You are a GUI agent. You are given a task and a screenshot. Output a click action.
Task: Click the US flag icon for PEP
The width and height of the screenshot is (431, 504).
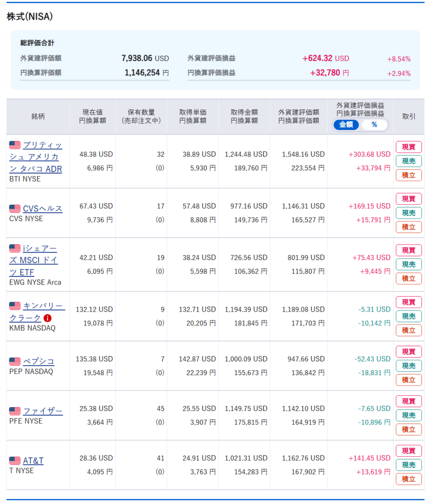(15, 361)
